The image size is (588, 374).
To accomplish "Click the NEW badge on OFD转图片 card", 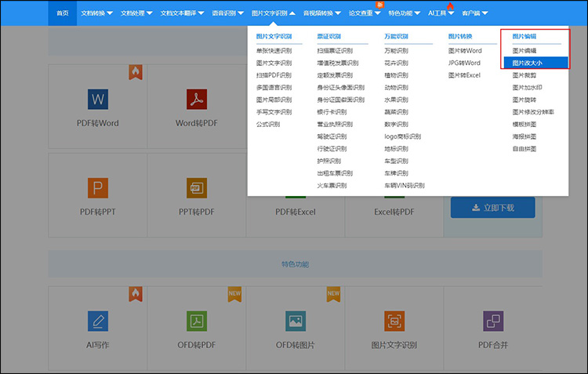I will 333,294.
